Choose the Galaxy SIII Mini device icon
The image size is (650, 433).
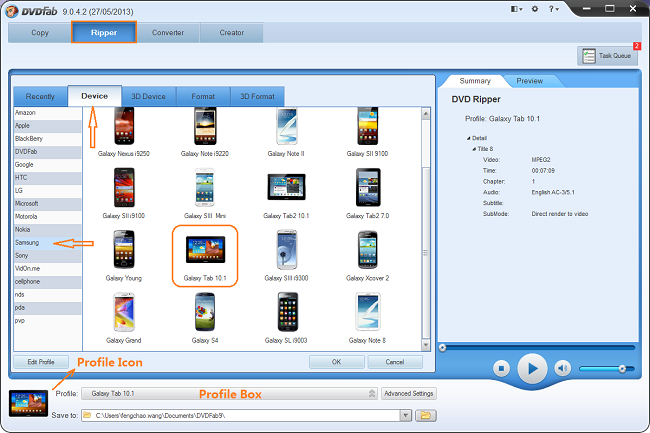pos(205,187)
